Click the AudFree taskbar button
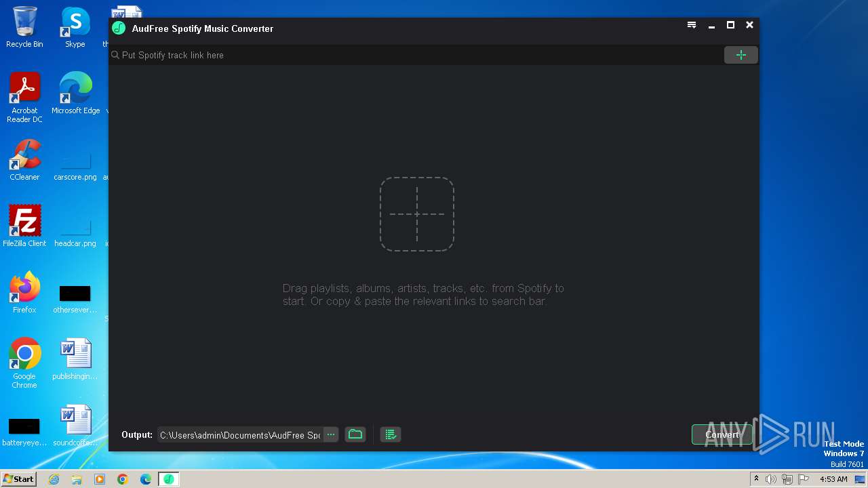Viewport: 868px width, 488px height. [169, 479]
